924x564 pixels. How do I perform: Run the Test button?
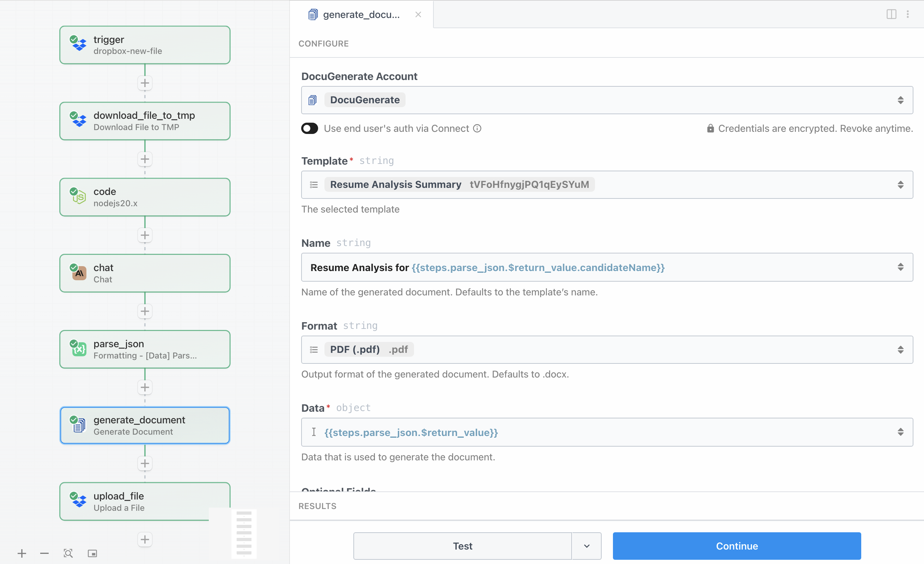point(462,546)
